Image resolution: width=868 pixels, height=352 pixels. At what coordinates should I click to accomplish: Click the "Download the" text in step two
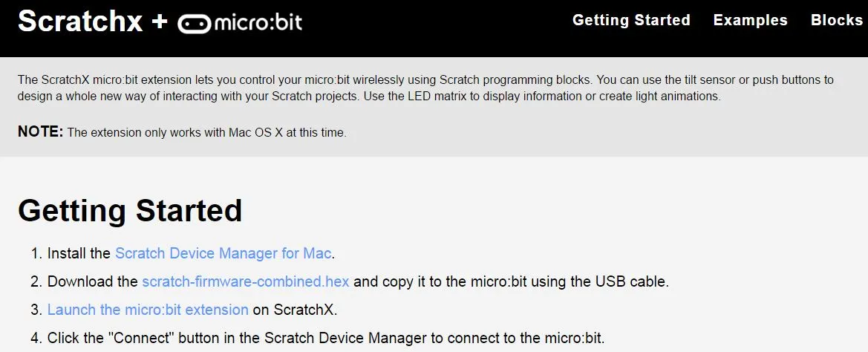[x=93, y=281]
